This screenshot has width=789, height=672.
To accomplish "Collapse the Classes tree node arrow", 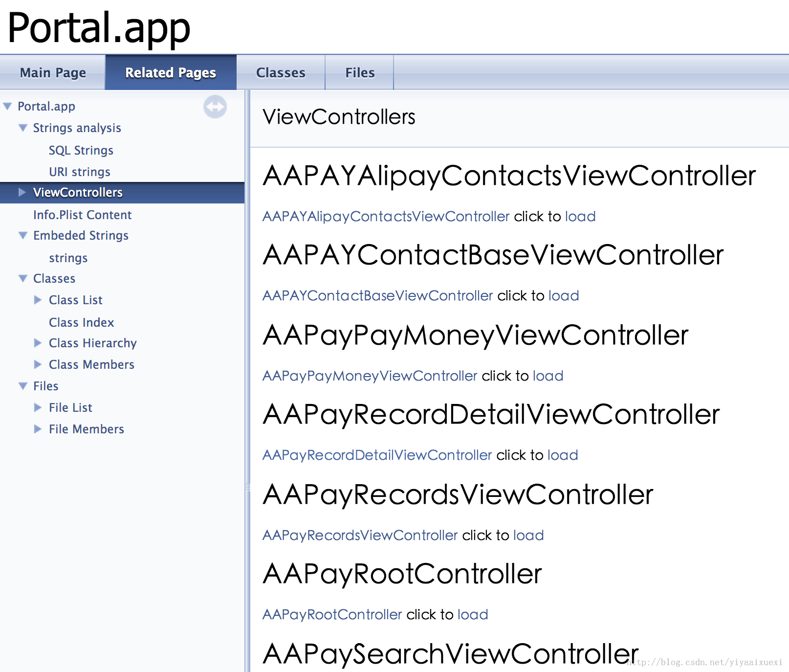I will [x=23, y=278].
